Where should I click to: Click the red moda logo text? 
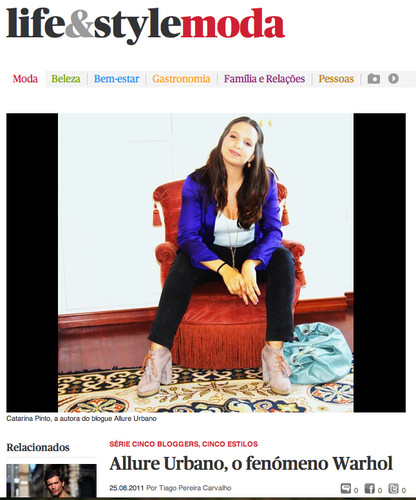[233, 23]
